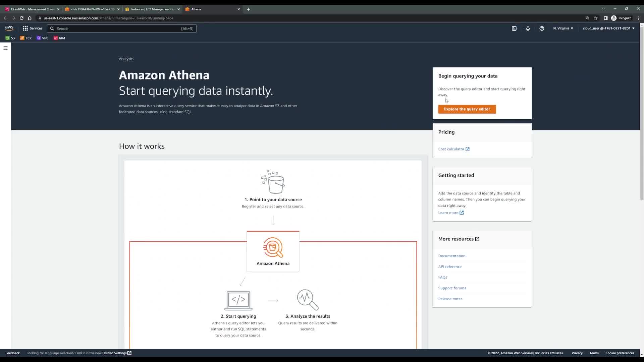Open the VPC shortcut in favorites bar
Screen dimensions: 644x362
click(x=43, y=38)
